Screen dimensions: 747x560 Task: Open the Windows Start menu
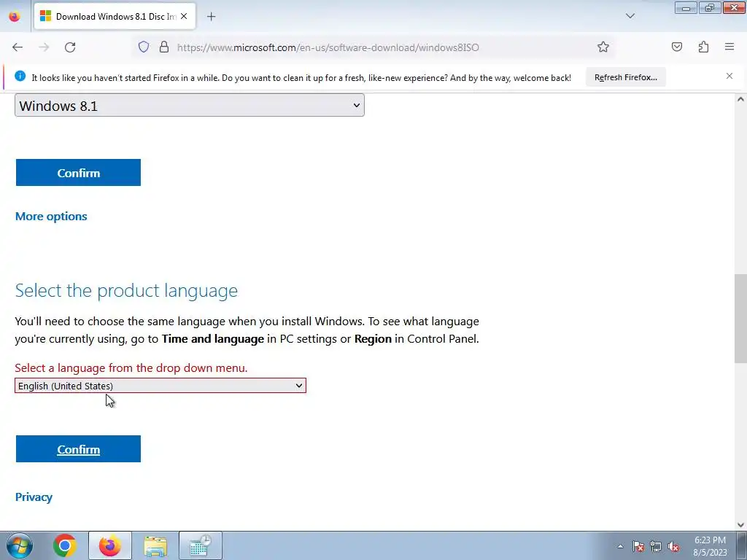(x=19, y=545)
